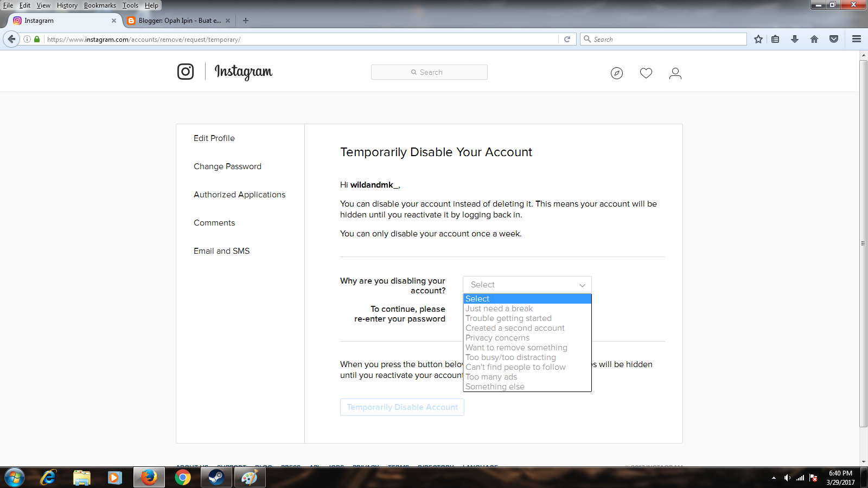Click the green padlock security icon
The height and width of the screenshot is (488, 868).
37,39
